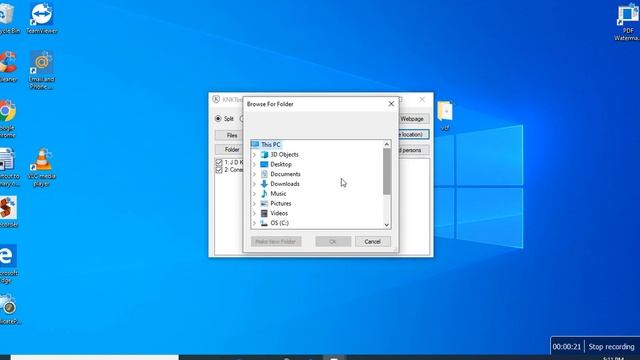
Task: Open the Recycle Bin desktop icon
Action: coord(8,18)
